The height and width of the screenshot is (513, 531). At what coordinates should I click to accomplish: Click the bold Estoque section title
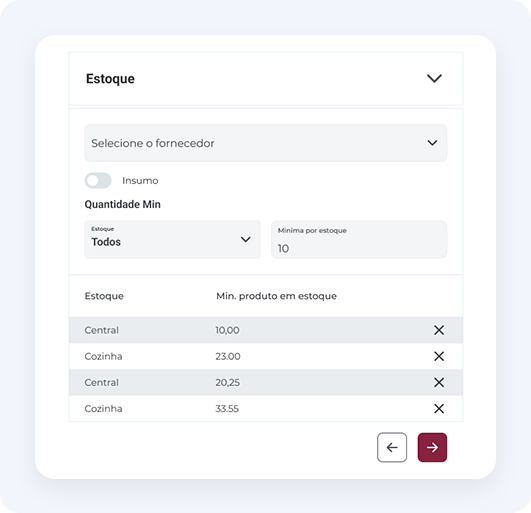[x=110, y=79]
